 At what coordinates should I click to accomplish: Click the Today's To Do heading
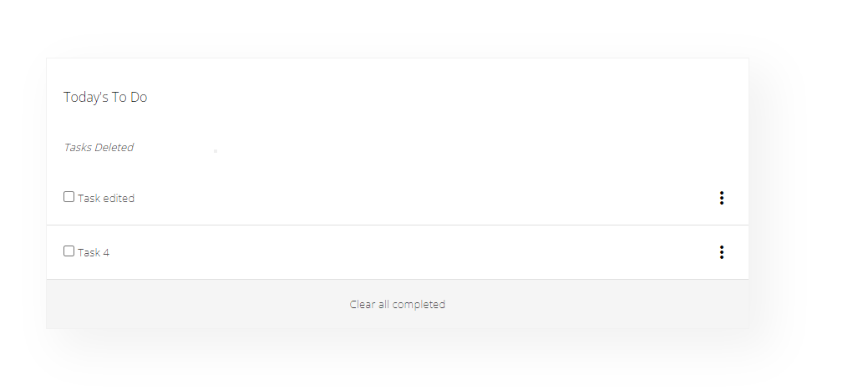coord(105,98)
